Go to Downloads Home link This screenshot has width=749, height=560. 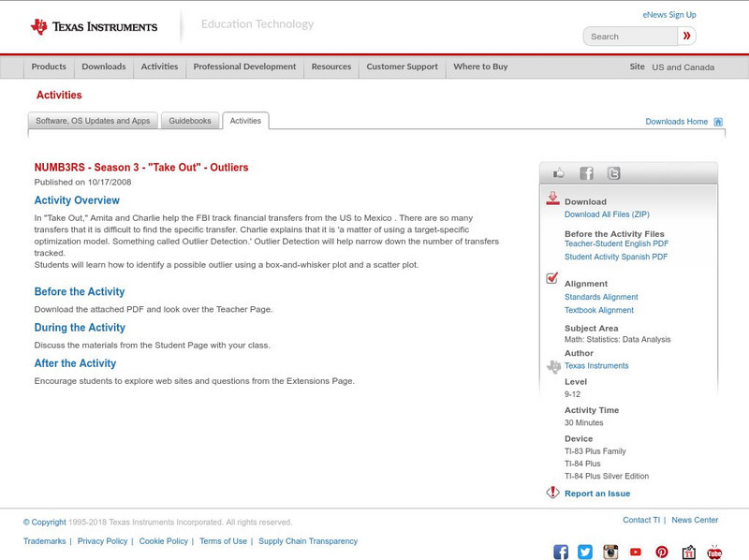[x=676, y=122]
